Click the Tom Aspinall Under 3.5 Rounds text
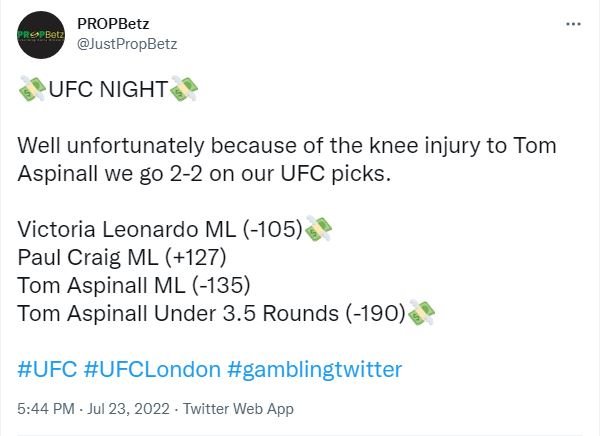 pyautogui.click(x=178, y=313)
